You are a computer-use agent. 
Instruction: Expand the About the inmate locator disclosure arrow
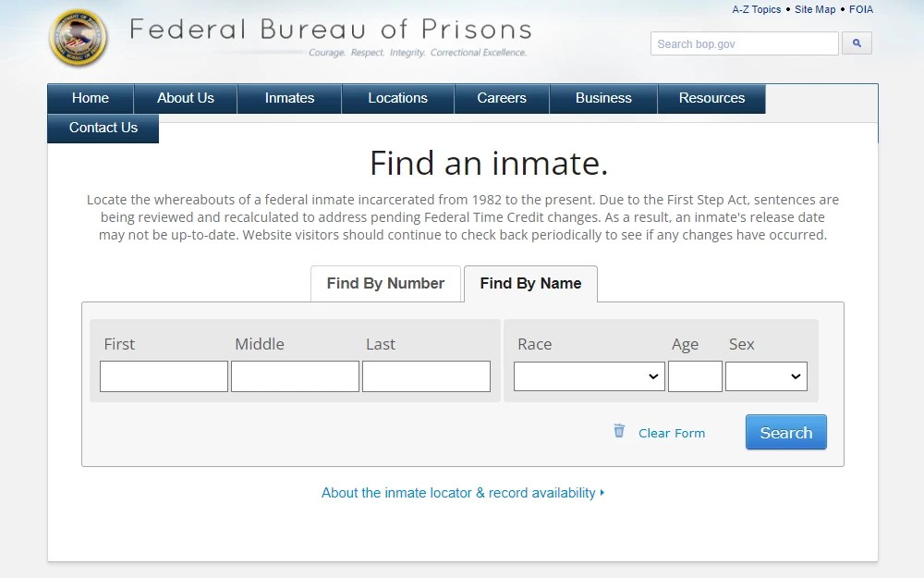[602, 493]
